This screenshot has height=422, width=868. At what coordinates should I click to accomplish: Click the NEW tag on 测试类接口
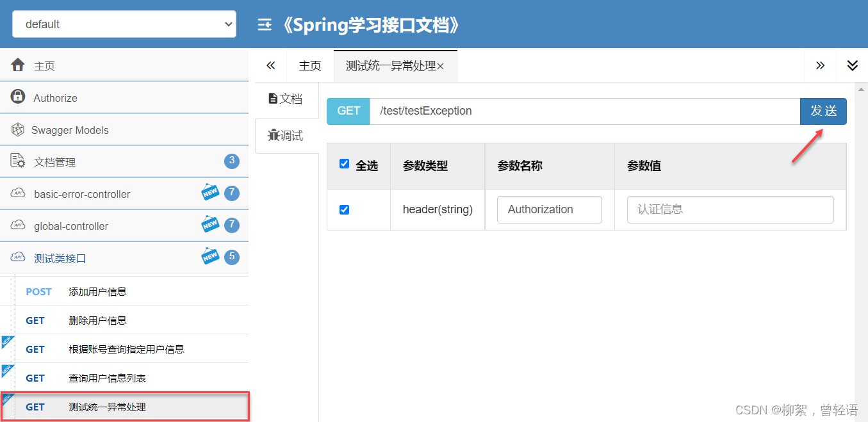pyautogui.click(x=210, y=256)
